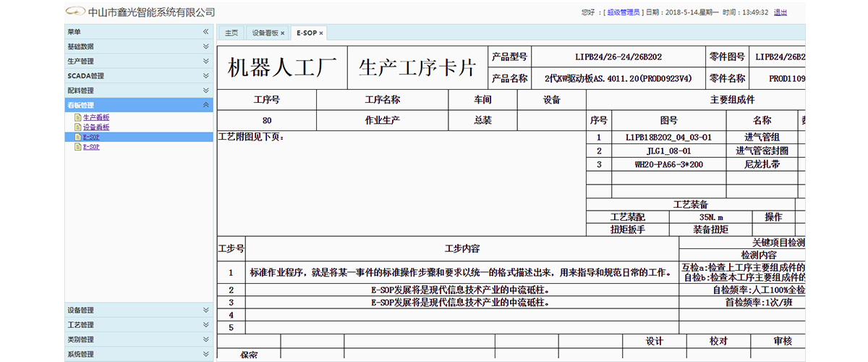This screenshot has height=362, width=868.
Task: Collapse the 看板管理 section
Action: click(206, 105)
